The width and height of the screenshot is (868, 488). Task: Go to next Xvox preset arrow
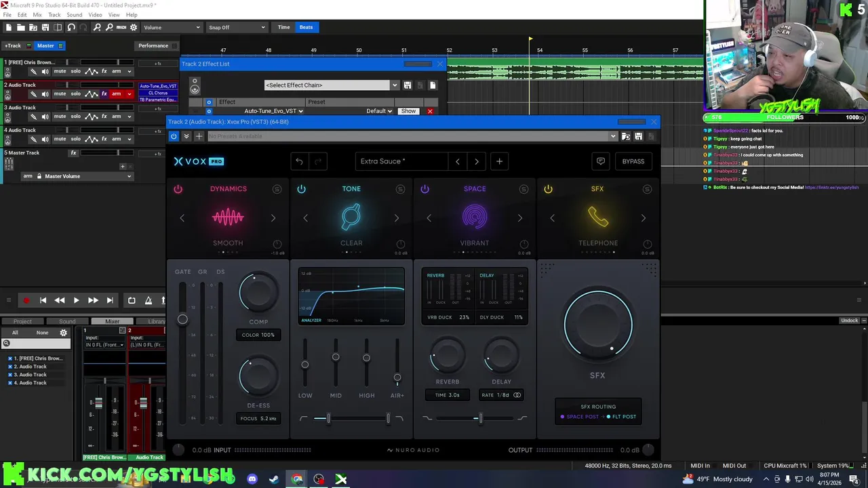point(476,161)
